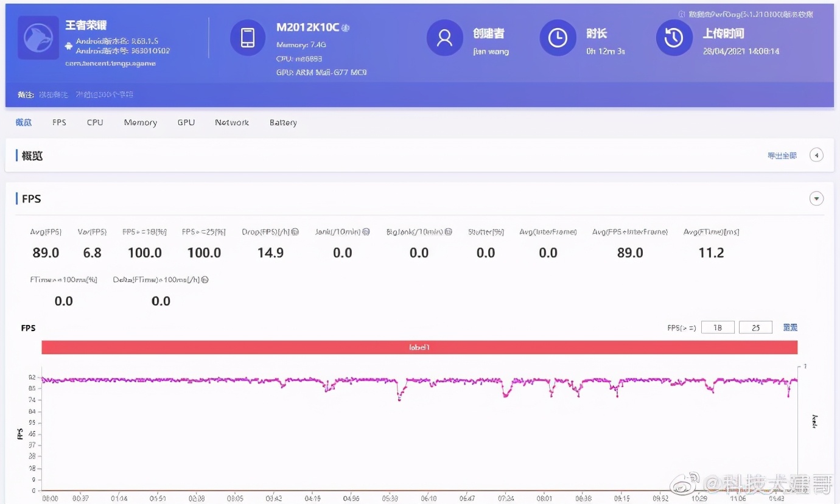Click the 王者荣耀 game app icon
The height and width of the screenshot is (504, 840).
(38, 38)
